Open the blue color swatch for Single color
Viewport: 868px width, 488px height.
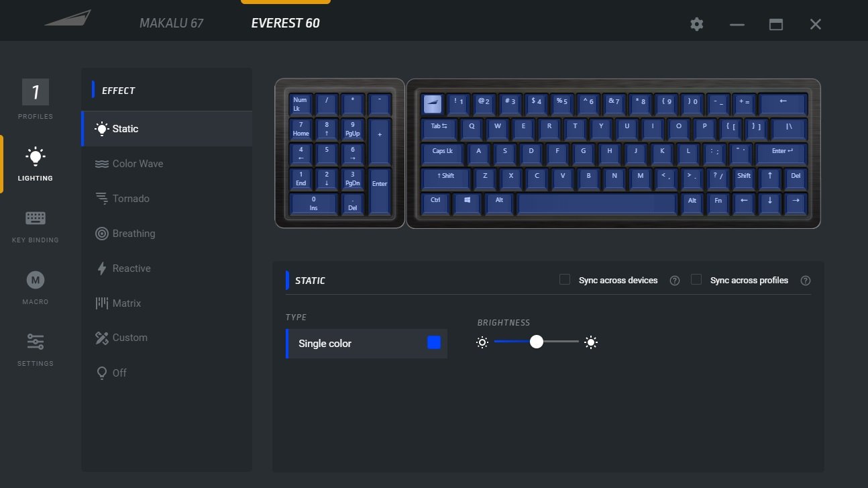click(x=434, y=343)
